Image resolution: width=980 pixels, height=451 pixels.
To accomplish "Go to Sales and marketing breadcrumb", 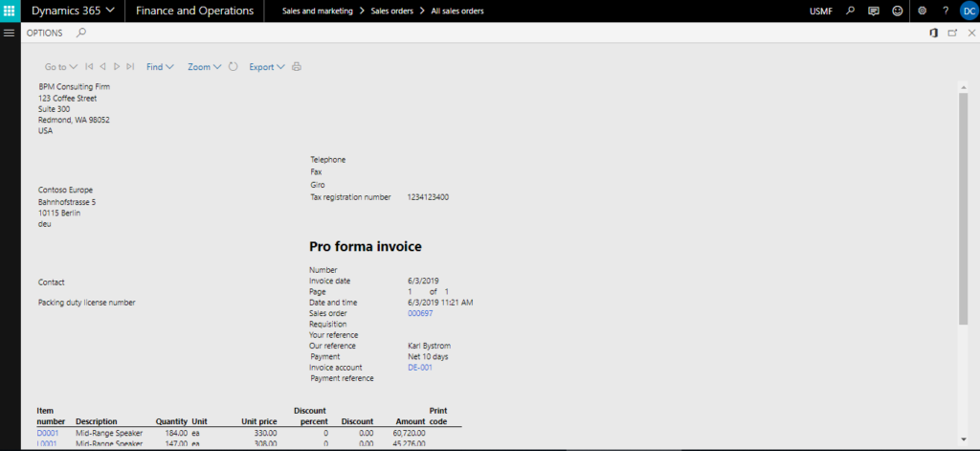I will [x=317, y=11].
